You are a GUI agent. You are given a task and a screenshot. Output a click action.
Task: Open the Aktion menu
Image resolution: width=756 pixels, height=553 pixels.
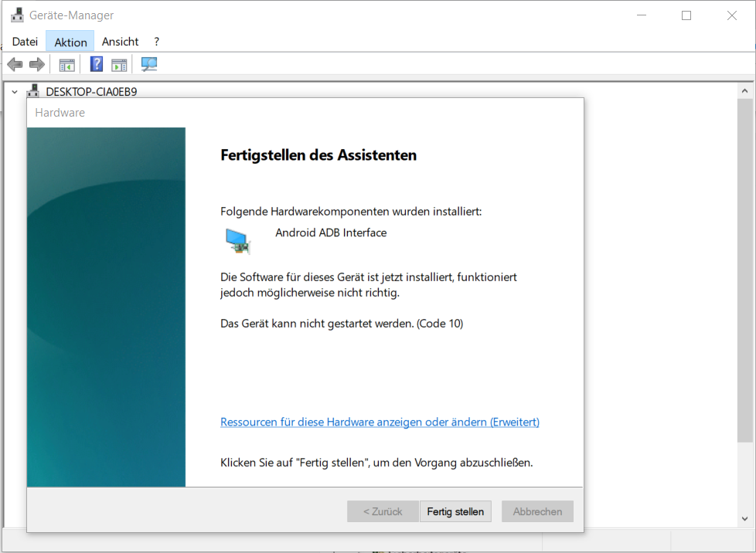(70, 42)
